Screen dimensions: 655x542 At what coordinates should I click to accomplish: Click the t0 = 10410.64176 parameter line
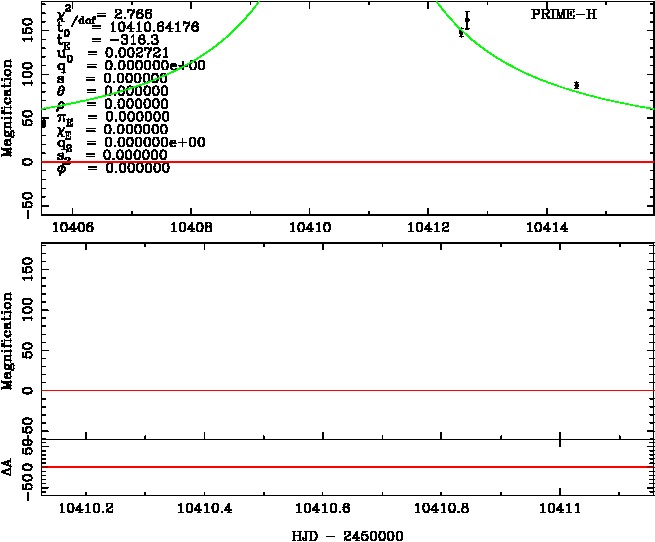pyautogui.click(x=117, y=27)
